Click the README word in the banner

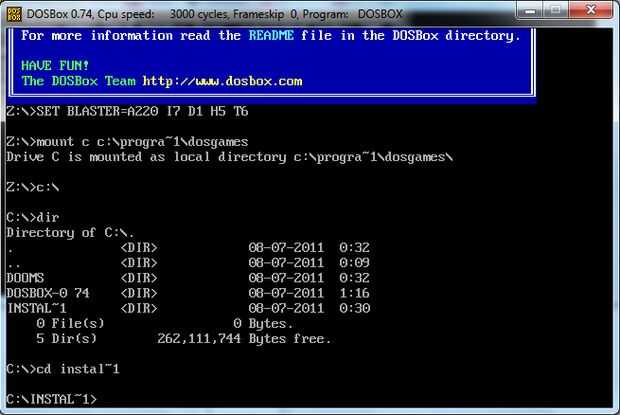pyautogui.click(x=271, y=36)
